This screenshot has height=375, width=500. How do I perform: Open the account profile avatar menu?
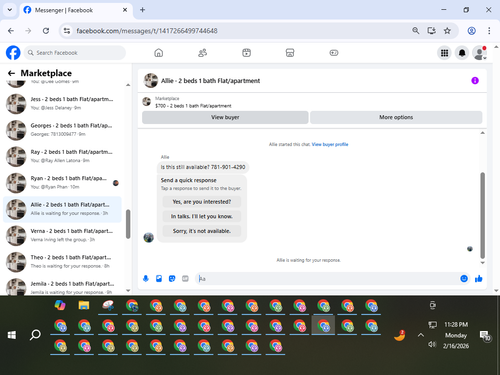click(x=479, y=53)
